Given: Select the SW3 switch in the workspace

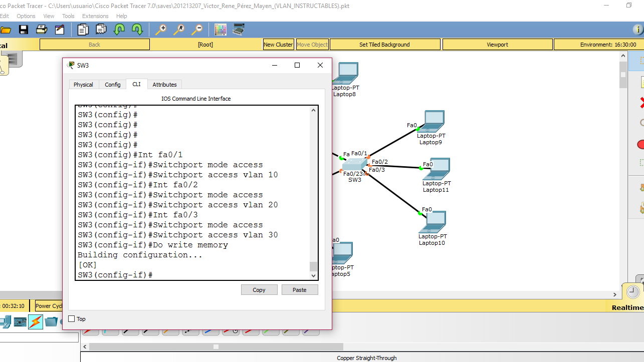Looking at the screenshot, I should (x=355, y=165).
